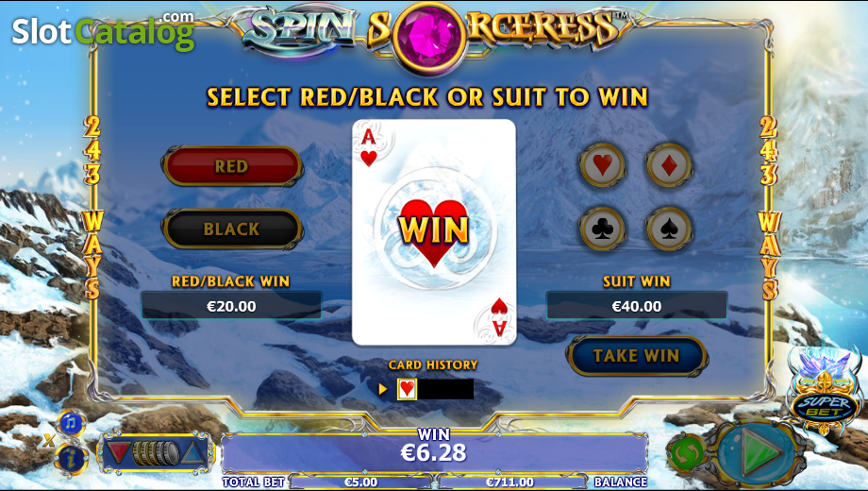Collect winnings with TAKE WIN
The image size is (868, 491).
[636, 355]
